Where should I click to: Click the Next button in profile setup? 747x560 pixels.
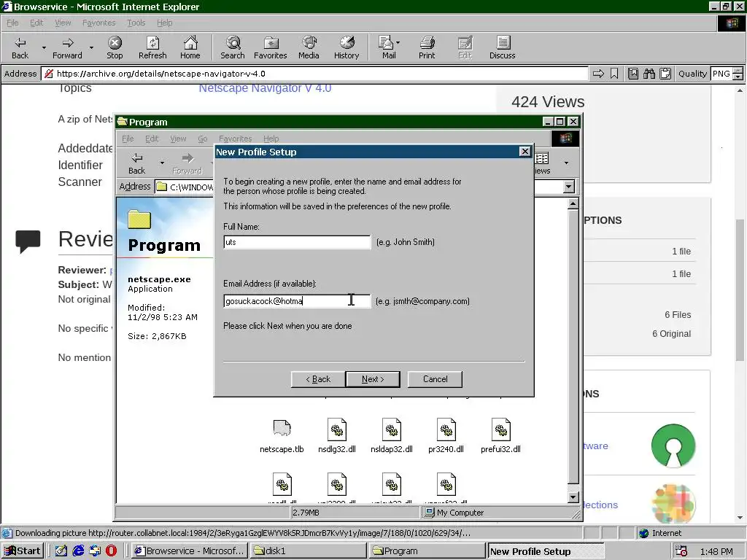(373, 379)
